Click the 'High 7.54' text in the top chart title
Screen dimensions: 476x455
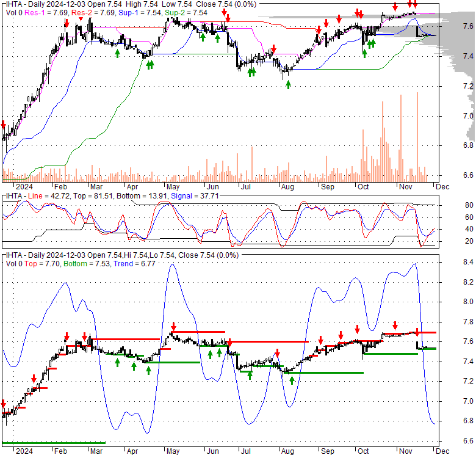[x=141, y=4]
